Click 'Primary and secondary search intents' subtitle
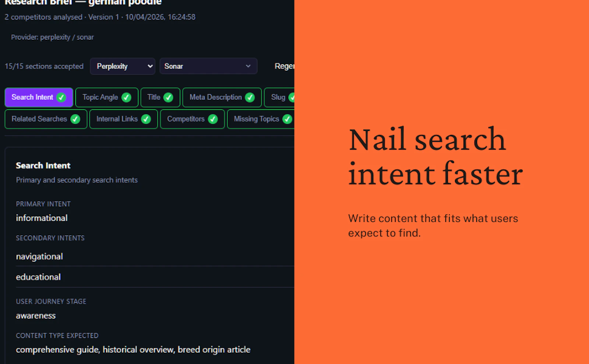589x364 pixels. click(77, 180)
